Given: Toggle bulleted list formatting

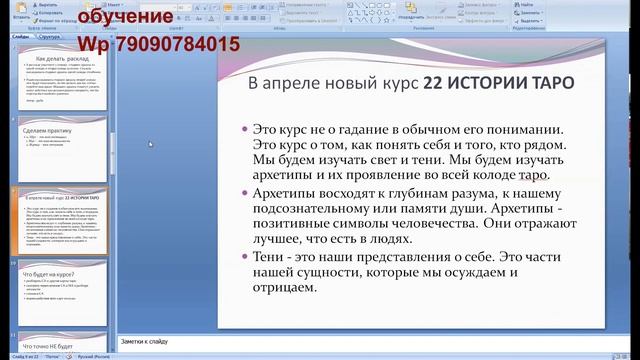Looking at the screenshot, I should (x=228, y=8).
